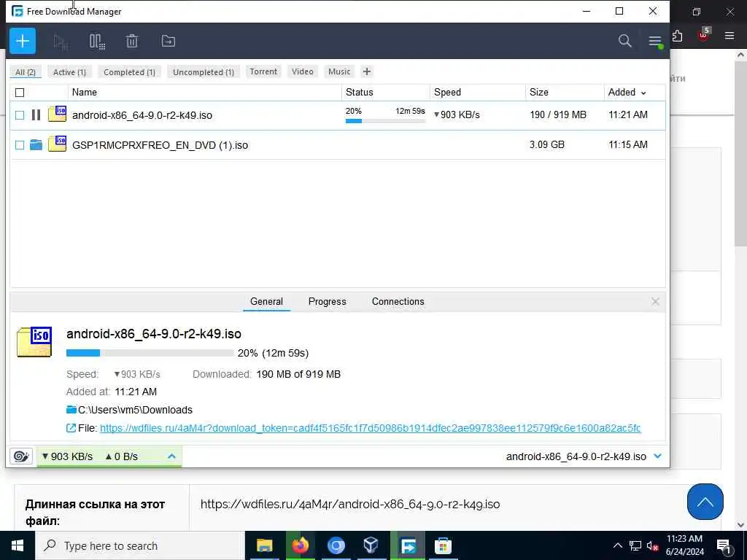This screenshot has height=560, width=747.
Task: Click the move to folder toolbar icon
Action: pyautogui.click(x=169, y=41)
